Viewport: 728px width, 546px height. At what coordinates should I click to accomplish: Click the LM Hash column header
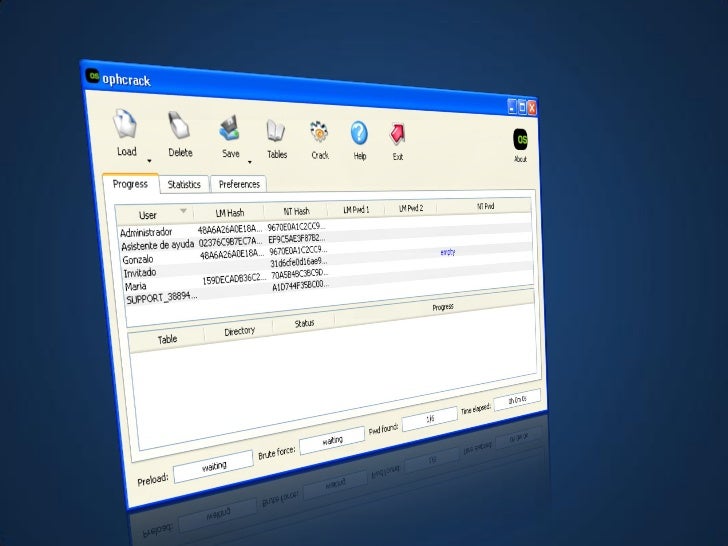click(x=229, y=212)
